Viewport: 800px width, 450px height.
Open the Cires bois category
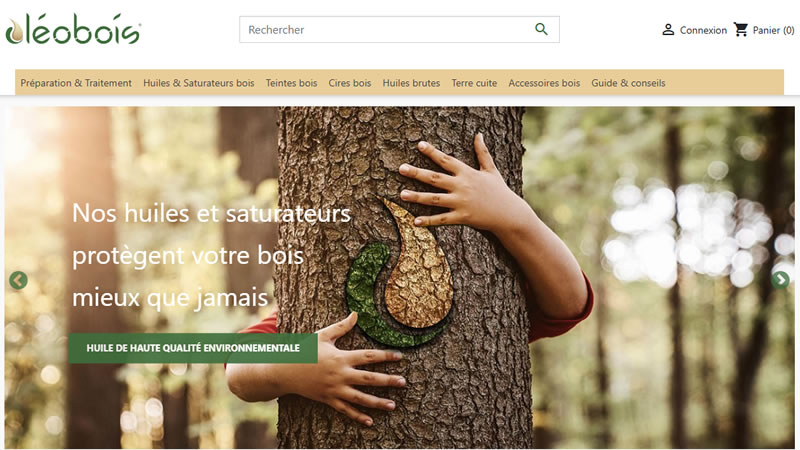[349, 83]
